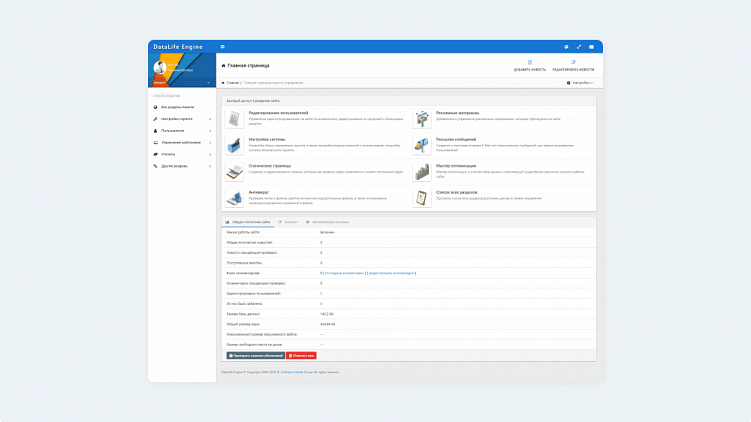Click Редактировать новости label
This screenshot has width=751, height=422.
[x=573, y=70]
